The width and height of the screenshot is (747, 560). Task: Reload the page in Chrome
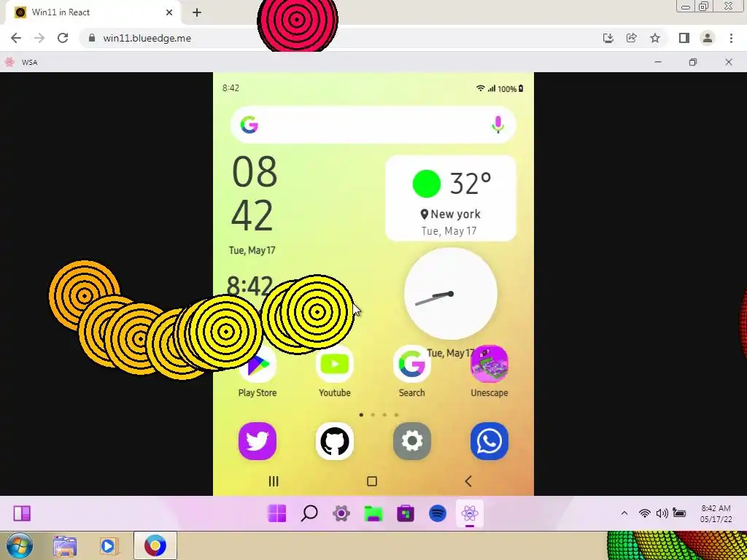pos(63,38)
